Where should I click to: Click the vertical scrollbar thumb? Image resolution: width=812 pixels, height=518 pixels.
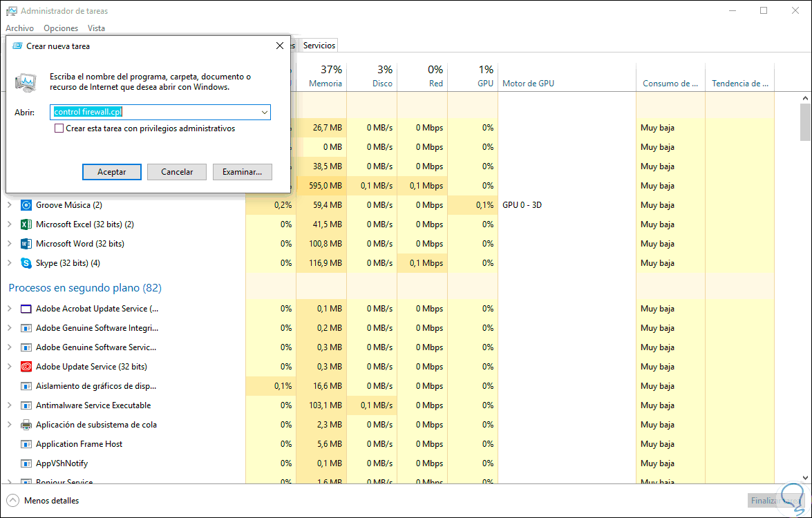click(x=805, y=123)
